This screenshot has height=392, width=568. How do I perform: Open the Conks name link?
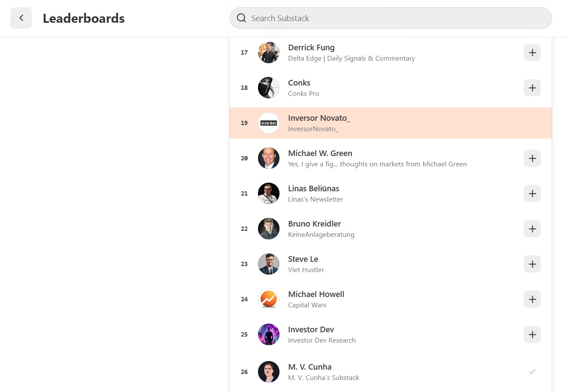click(299, 83)
